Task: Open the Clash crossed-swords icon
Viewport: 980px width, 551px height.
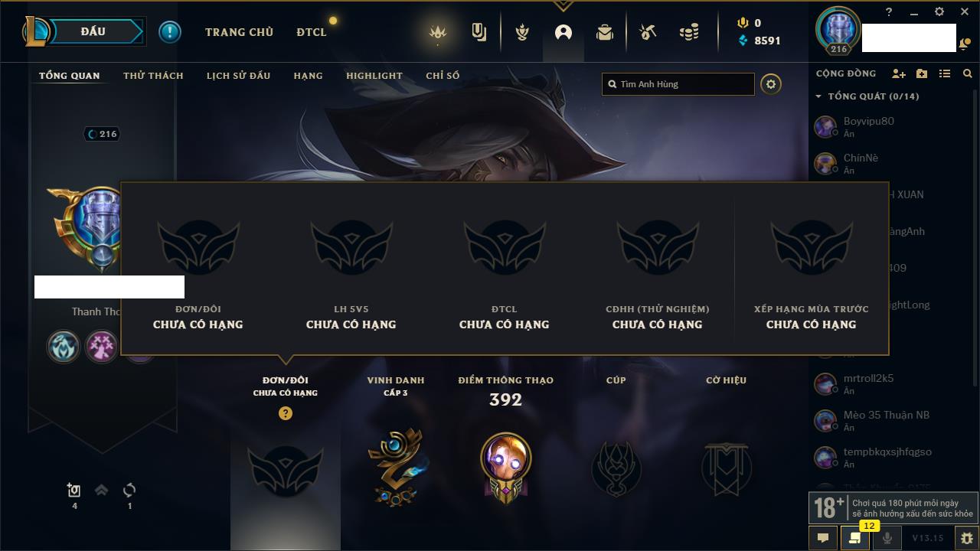Action: (x=522, y=32)
